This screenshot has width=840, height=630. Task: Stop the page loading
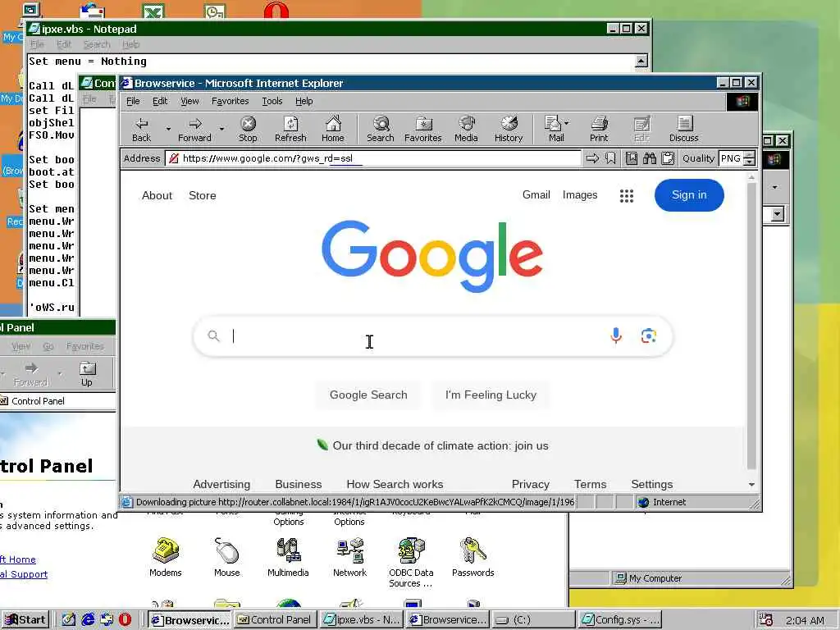click(248, 129)
